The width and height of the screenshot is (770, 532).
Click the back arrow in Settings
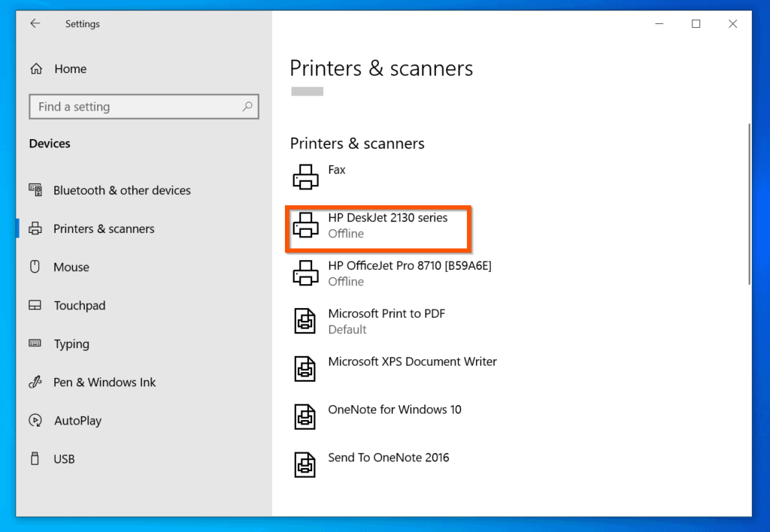(x=35, y=23)
